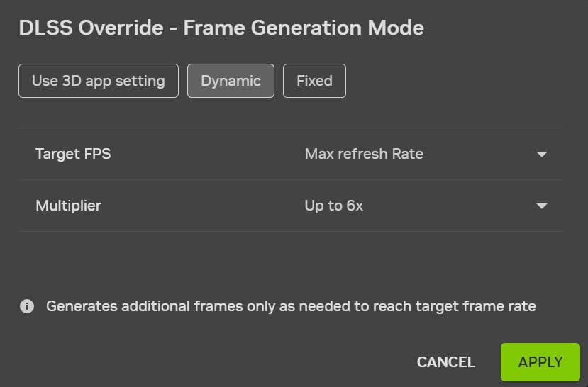The image size is (588, 387).
Task: Select the Use 3D app setting mode
Action: click(99, 81)
